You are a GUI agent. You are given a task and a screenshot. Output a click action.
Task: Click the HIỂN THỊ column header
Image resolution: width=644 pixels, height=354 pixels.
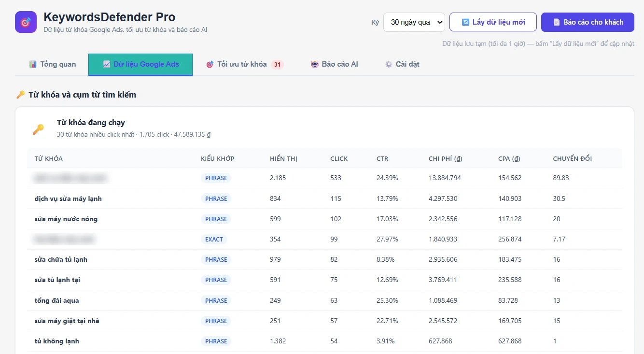click(283, 159)
